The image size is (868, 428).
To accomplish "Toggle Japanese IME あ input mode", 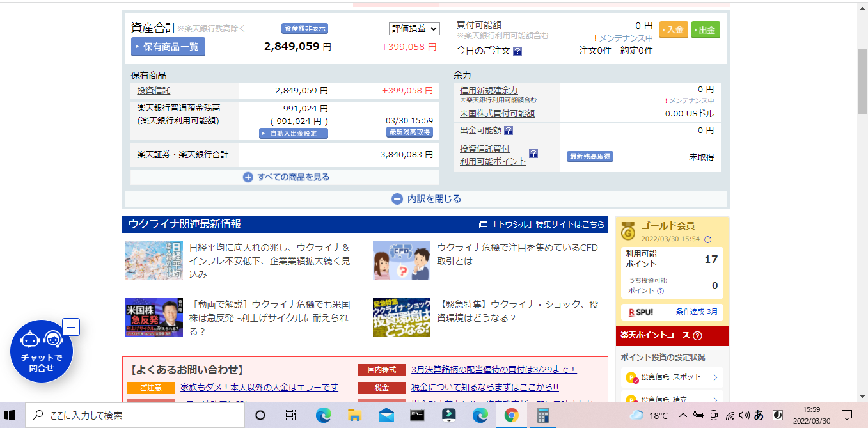I will coord(759,415).
